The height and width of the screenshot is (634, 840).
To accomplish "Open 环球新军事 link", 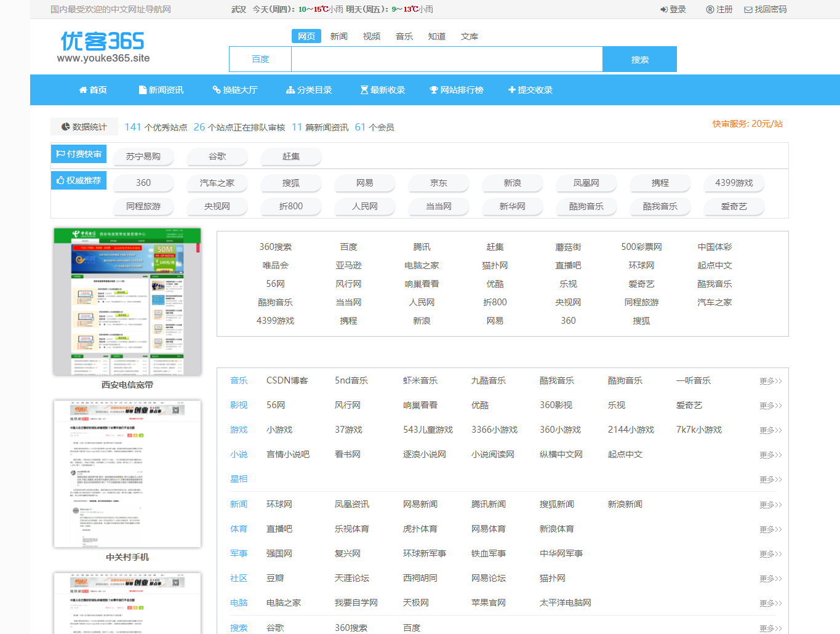I will coord(425,553).
